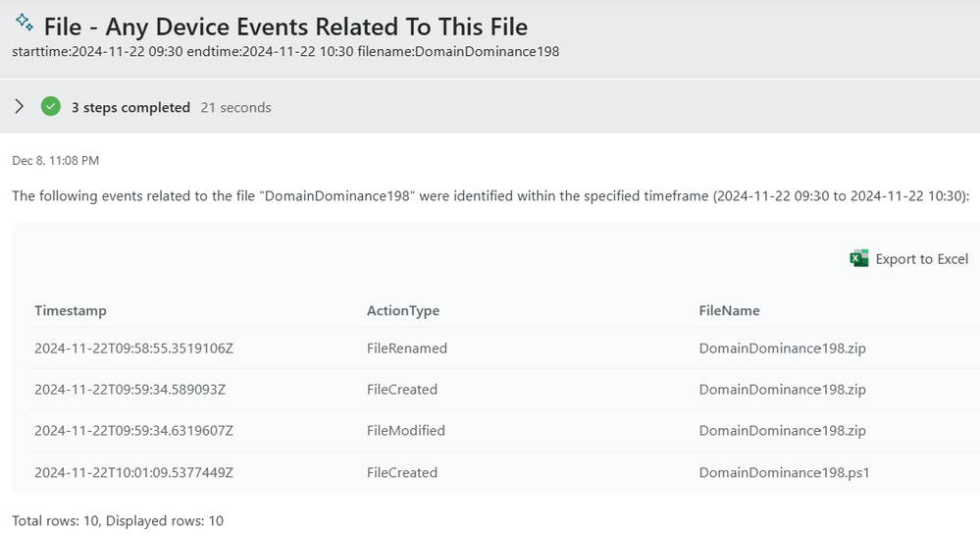Viewport: 980px width, 537px height.
Task: Select the first FileCreated action cell
Action: (402, 390)
